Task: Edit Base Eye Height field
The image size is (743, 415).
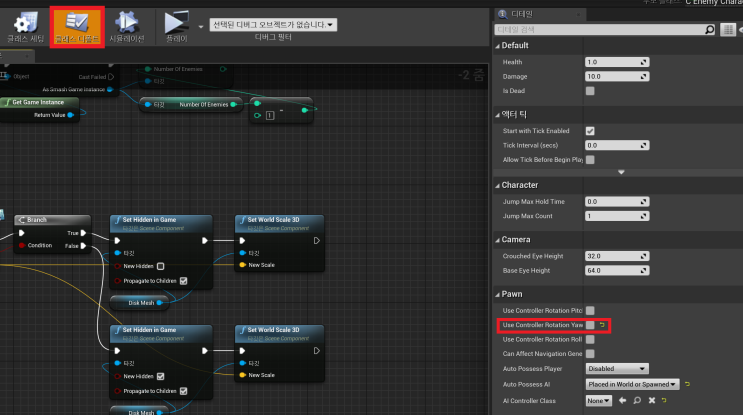Action: tap(616, 271)
